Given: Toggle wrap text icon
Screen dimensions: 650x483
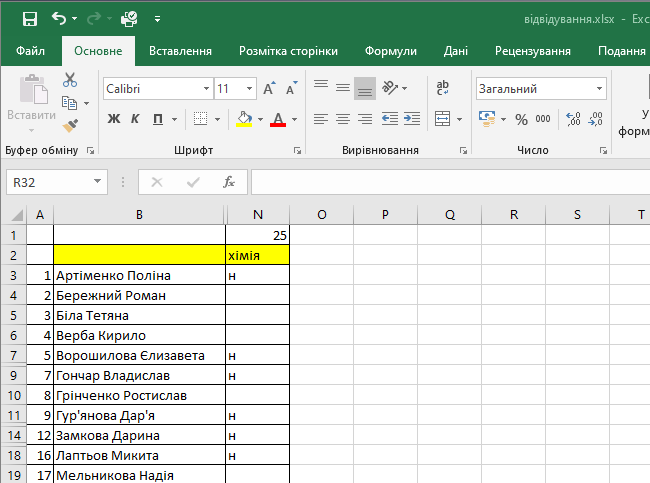Looking at the screenshot, I should (x=442, y=88).
